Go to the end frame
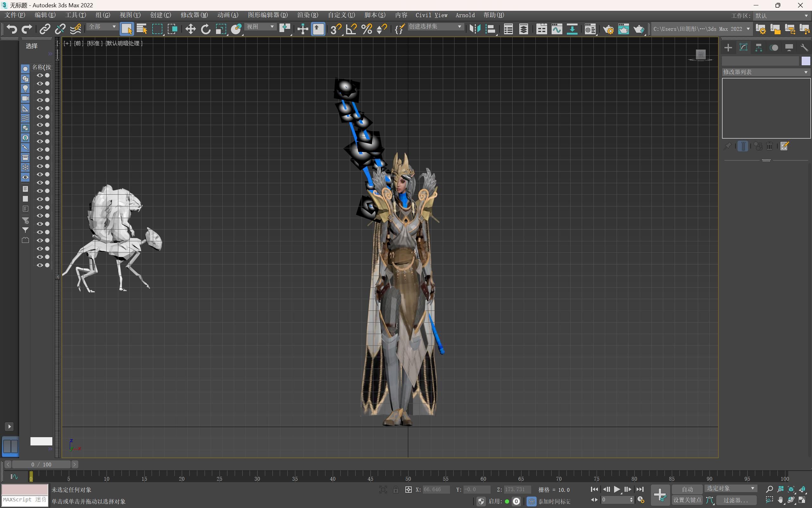This screenshot has width=812, height=508. coord(640,489)
